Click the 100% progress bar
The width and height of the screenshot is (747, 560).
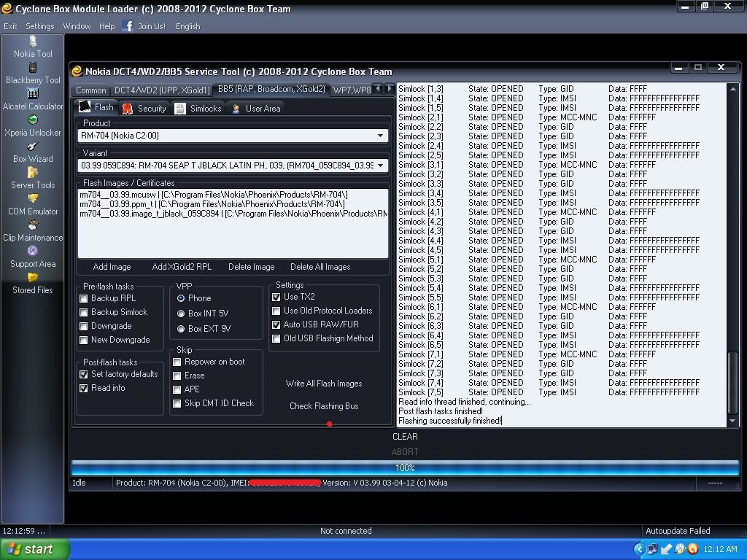pos(405,467)
